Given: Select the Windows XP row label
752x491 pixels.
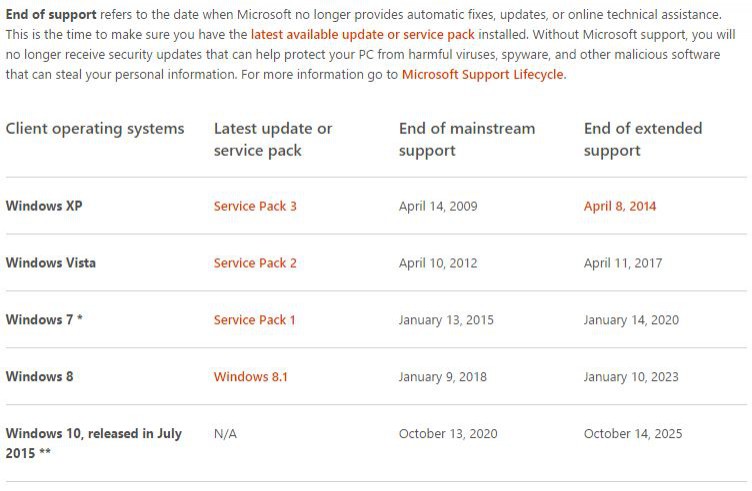Looking at the screenshot, I should (44, 206).
